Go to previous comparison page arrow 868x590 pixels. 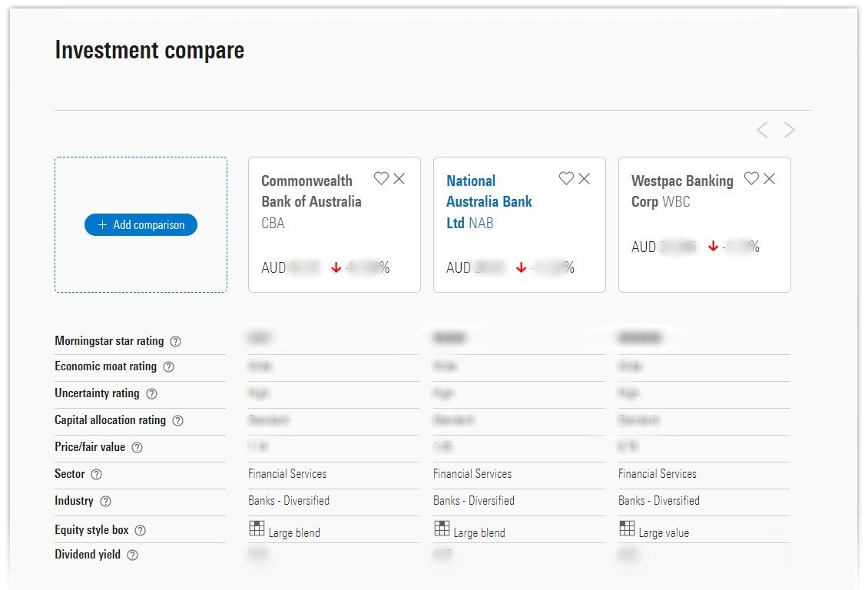tap(762, 130)
